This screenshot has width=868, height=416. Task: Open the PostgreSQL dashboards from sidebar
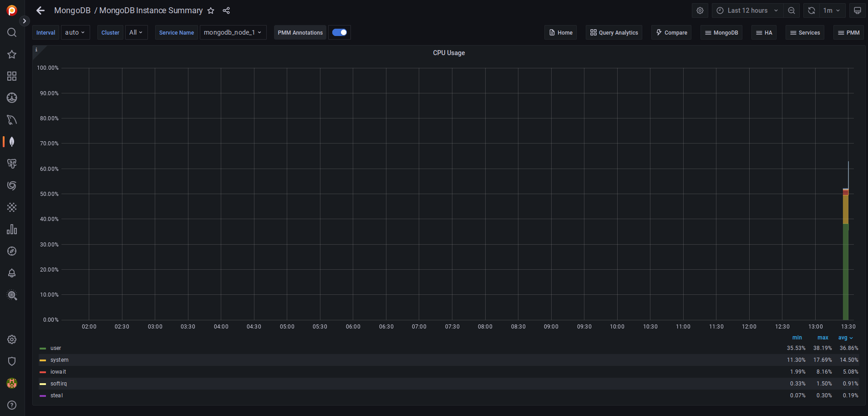[x=11, y=164]
